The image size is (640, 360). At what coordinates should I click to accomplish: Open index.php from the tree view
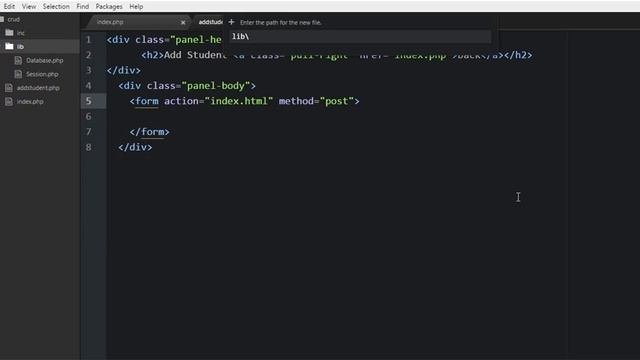30,102
